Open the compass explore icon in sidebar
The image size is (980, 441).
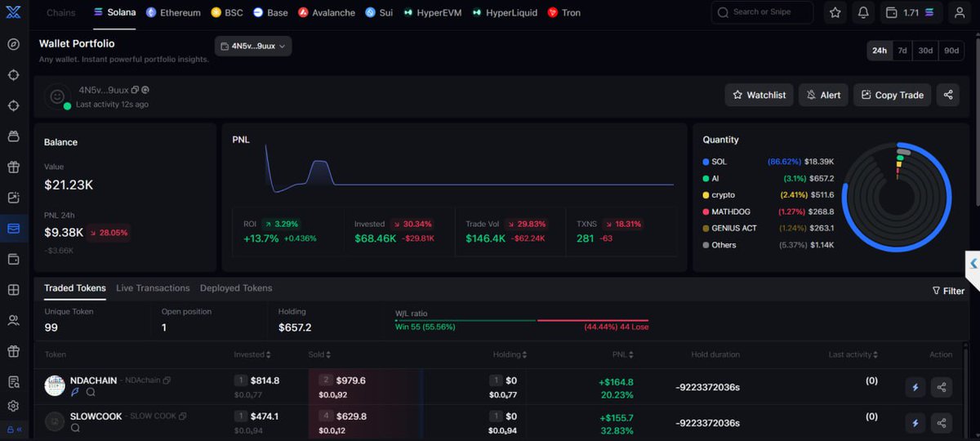tap(13, 44)
